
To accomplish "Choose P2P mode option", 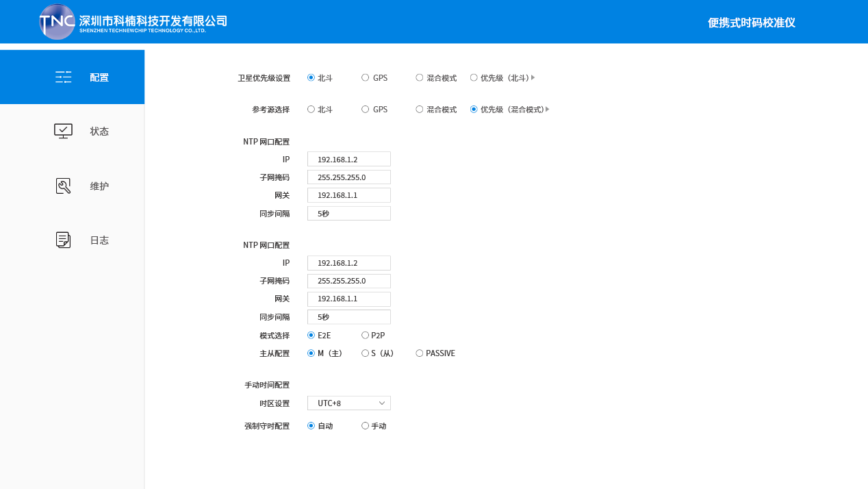I will pyautogui.click(x=366, y=336).
